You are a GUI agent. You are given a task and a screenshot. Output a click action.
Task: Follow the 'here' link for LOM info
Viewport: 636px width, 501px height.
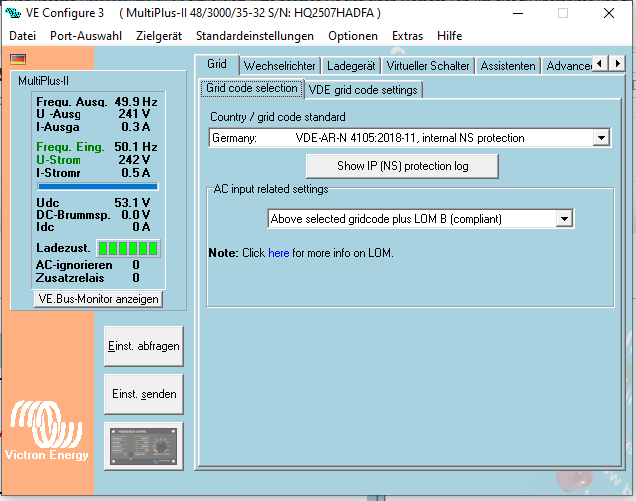279,253
